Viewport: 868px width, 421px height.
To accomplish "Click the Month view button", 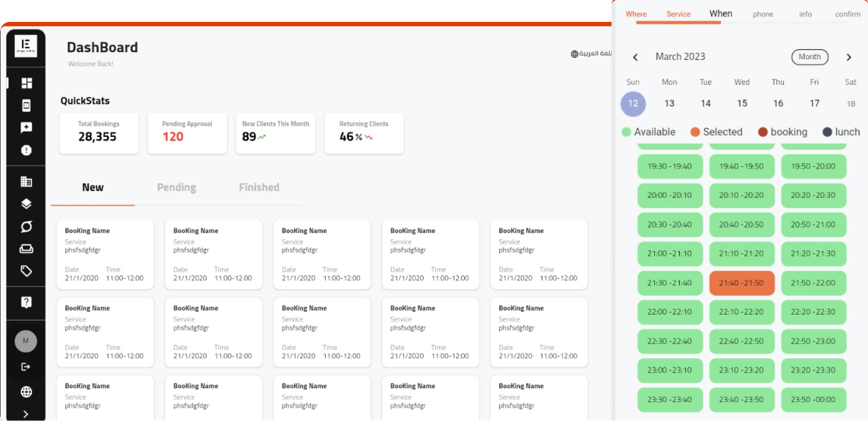I will pyautogui.click(x=809, y=57).
